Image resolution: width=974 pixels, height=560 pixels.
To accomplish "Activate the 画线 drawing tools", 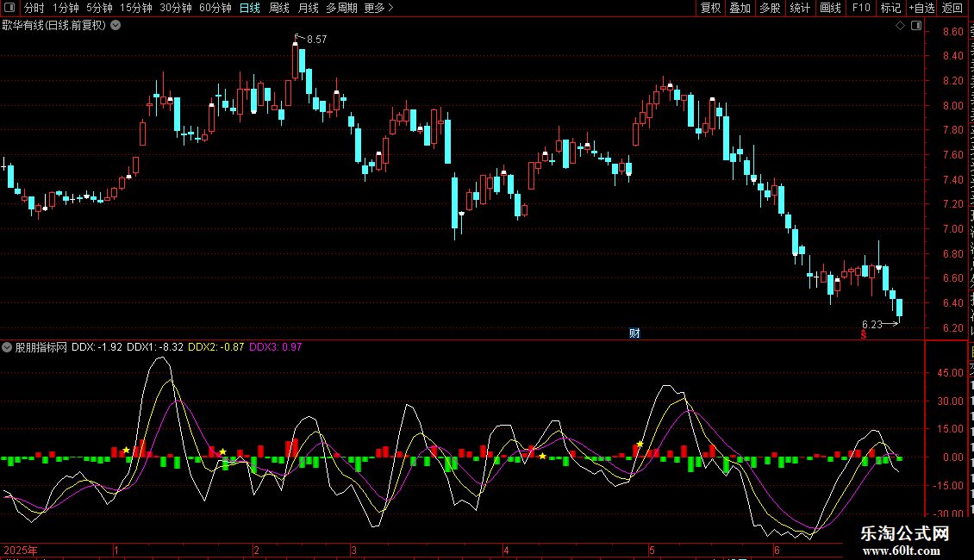I will pyautogui.click(x=831, y=8).
